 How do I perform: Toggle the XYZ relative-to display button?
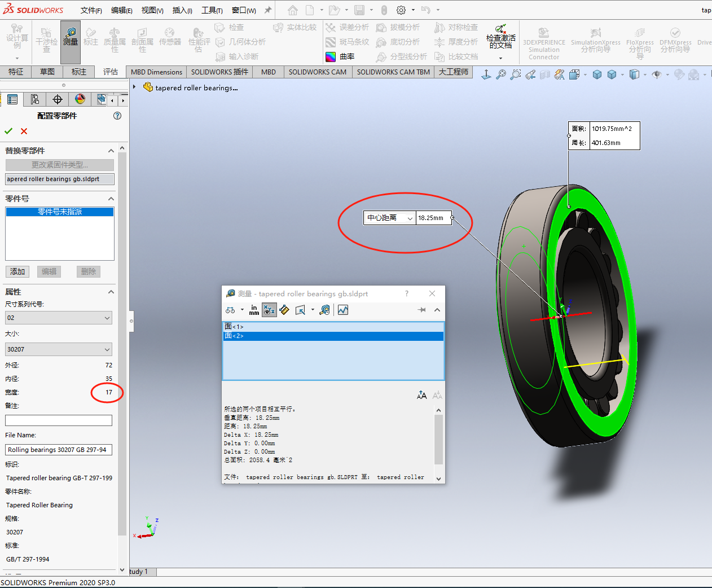tap(269, 310)
